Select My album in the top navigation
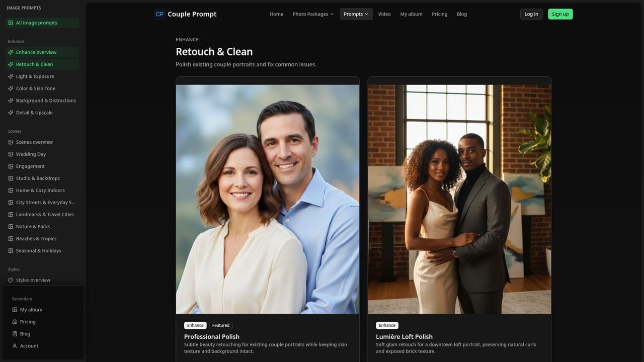 (x=411, y=14)
